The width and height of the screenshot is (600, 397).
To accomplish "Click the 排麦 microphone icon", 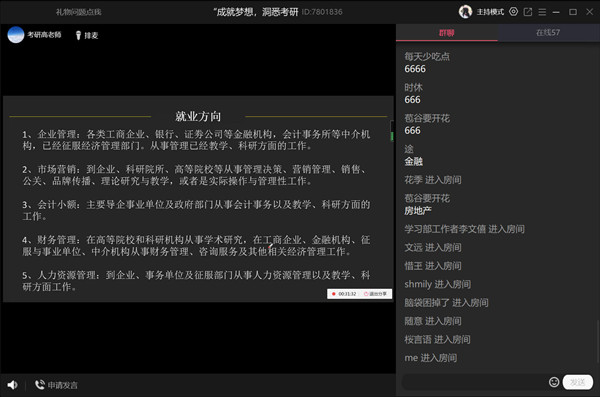I will [78, 35].
